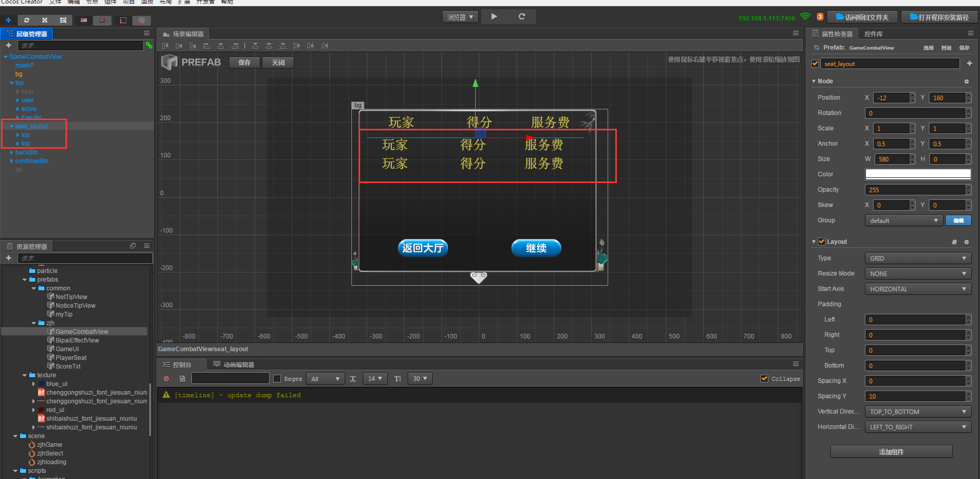Image resolution: width=980 pixels, height=479 pixels.
Task: Open the Layout component gear menu
Action: coord(966,242)
